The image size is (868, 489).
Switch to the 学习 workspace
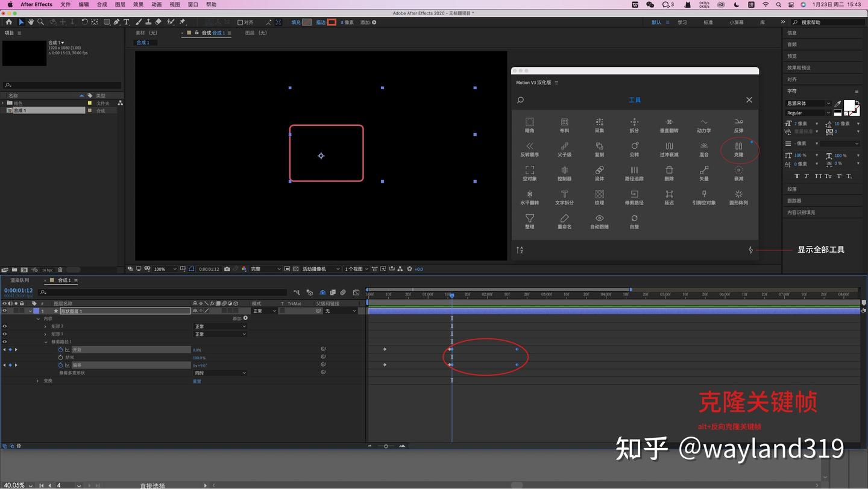click(682, 22)
